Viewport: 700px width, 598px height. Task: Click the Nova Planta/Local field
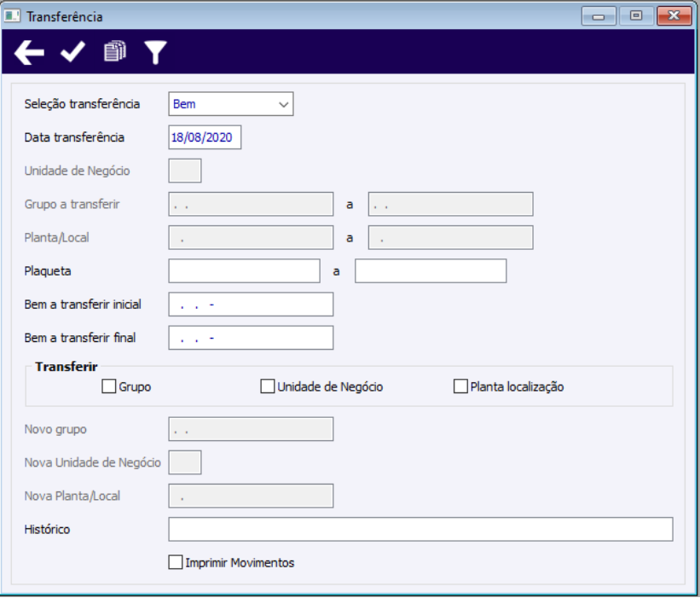251,496
